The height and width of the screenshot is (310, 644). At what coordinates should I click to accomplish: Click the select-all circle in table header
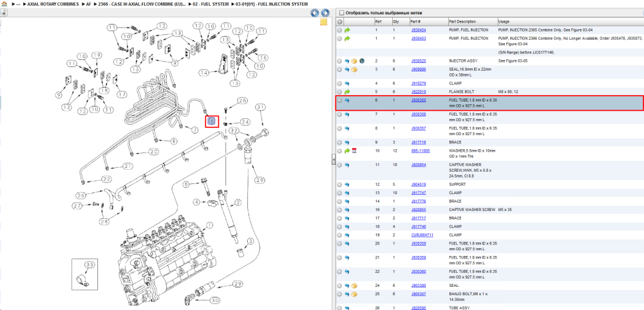(339, 22)
